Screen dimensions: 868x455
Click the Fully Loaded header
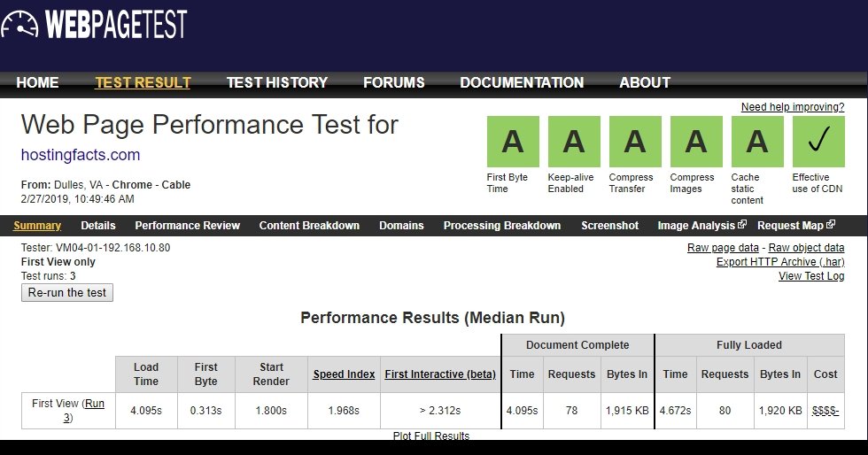tap(749, 345)
